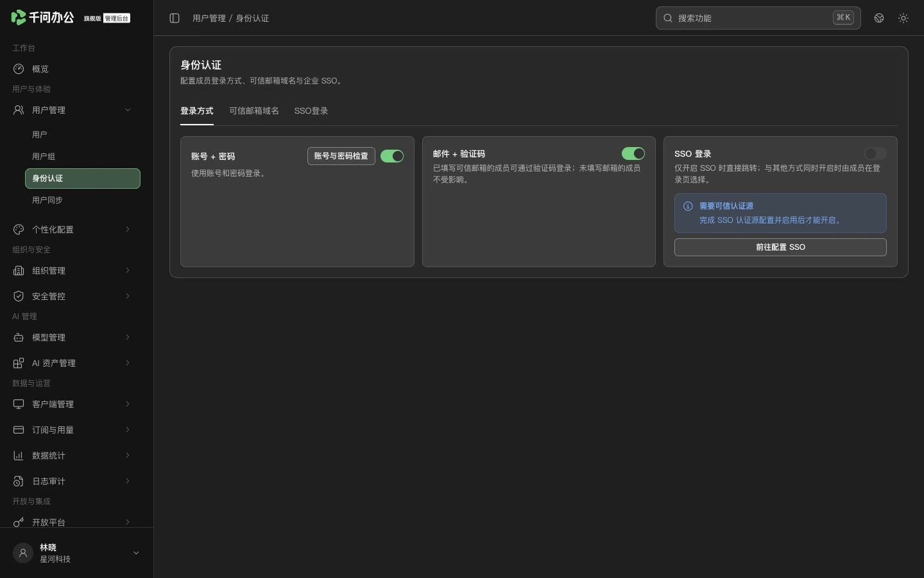The width and height of the screenshot is (924, 578).
Task: Click the 日志审计 file icon
Action: [19, 481]
